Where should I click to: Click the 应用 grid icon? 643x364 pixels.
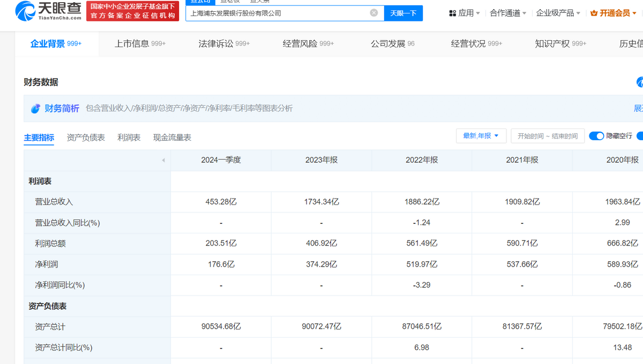click(x=453, y=13)
